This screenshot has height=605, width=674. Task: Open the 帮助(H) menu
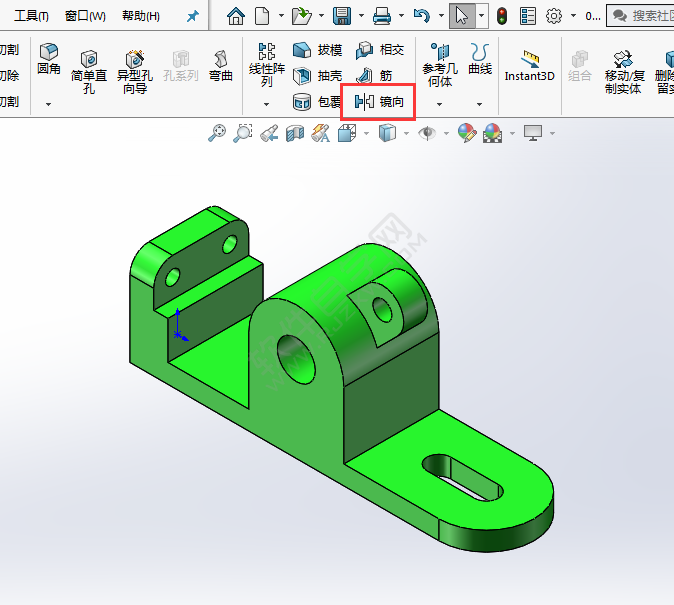click(141, 16)
